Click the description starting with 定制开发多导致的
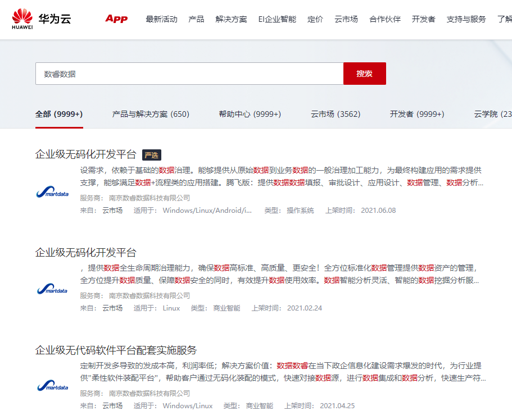 (x=283, y=372)
